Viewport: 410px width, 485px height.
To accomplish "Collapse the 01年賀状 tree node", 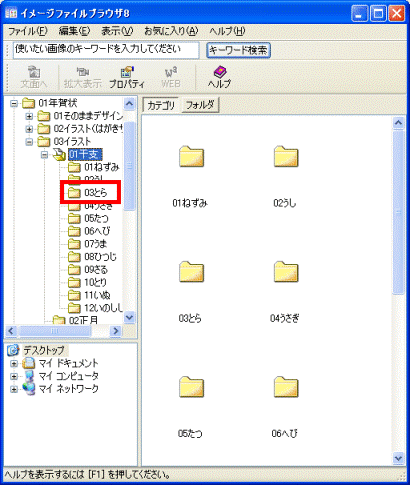I will tap(14, 104).
